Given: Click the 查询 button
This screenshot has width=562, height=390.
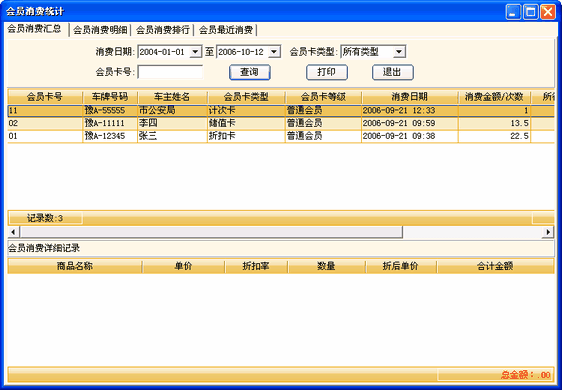Looking at the screenshot, I should click(249, 72).
